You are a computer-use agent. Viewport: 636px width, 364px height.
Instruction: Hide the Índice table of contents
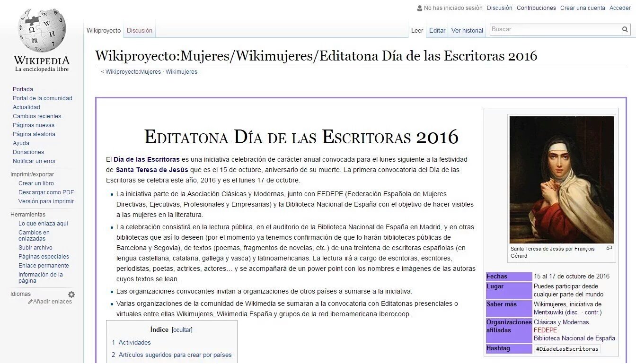(182, 330)
